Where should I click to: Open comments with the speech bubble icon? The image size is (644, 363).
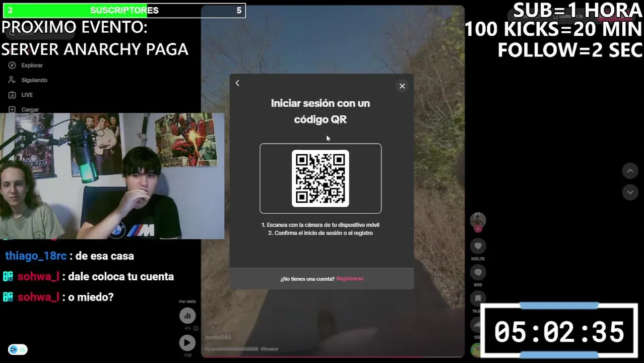coord(478,272)
